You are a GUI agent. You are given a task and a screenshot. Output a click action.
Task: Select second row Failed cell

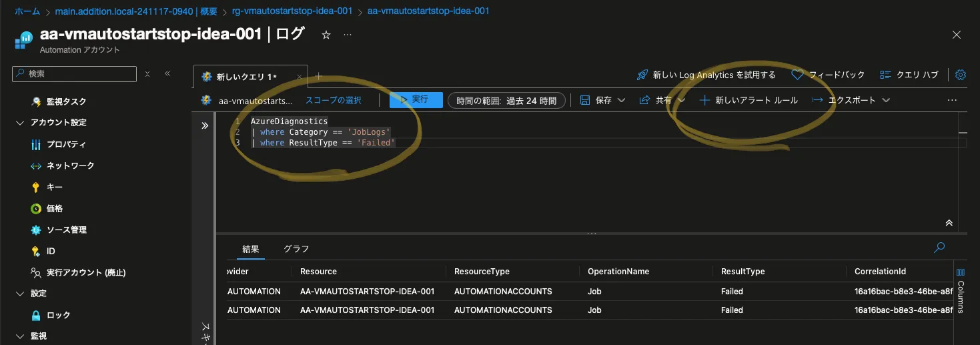732,310
